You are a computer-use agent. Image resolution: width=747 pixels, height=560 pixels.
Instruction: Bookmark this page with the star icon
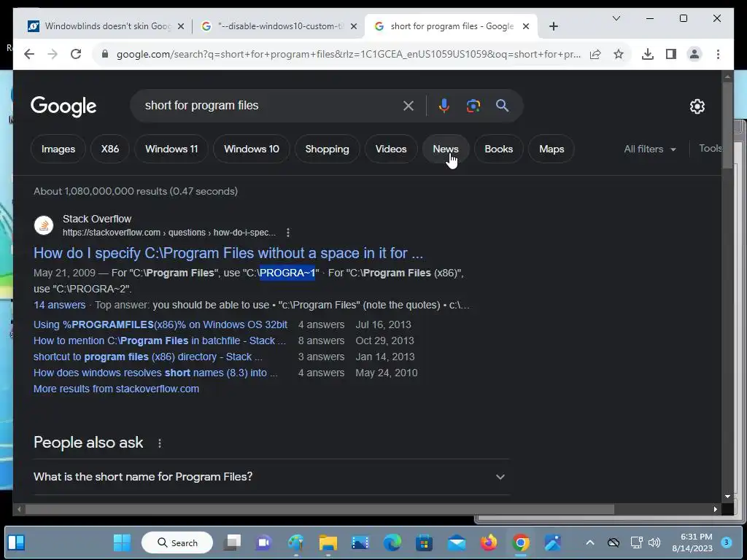[x=619, y=54]
